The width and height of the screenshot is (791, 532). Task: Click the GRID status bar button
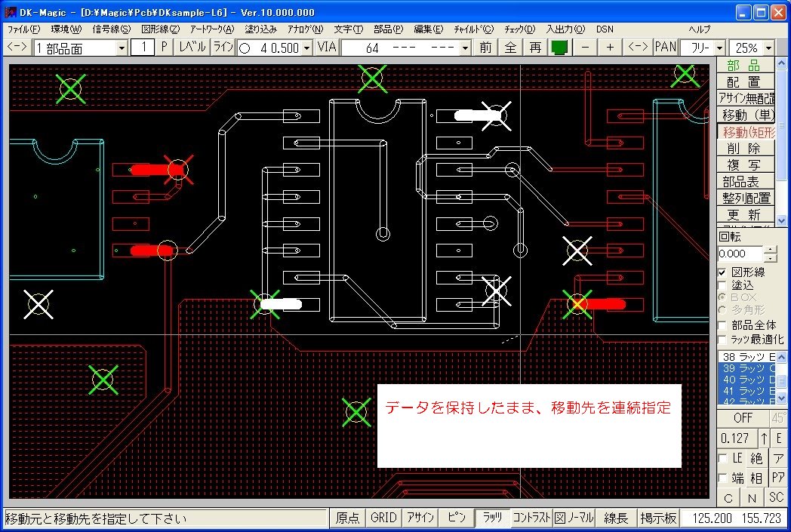(x=383, y=518)
